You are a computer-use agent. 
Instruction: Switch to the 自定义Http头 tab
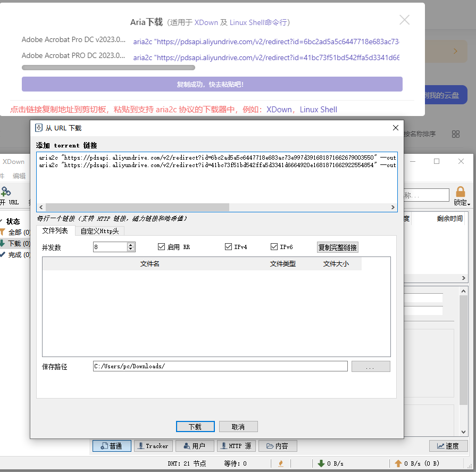coord(99,231)
